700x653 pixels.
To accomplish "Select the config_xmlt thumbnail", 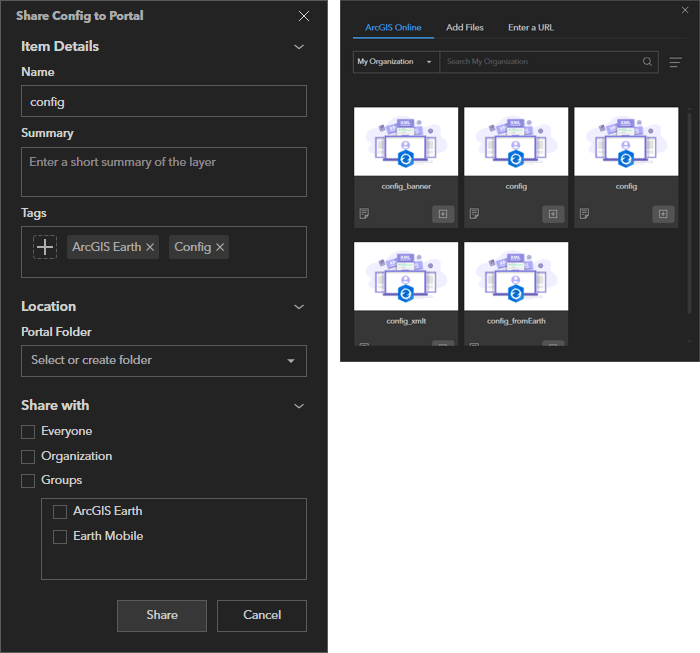I will point(406,276).
